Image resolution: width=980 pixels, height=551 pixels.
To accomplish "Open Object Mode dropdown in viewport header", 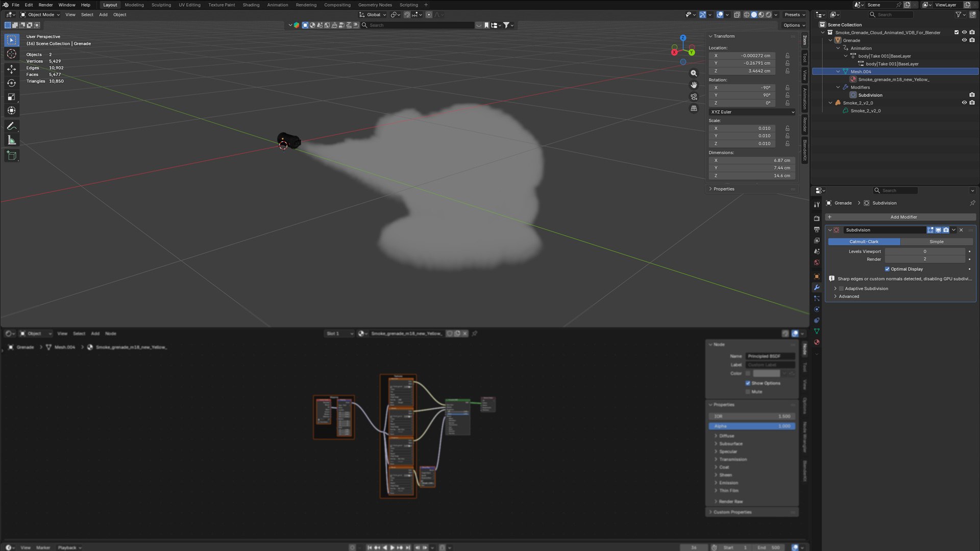I will (40, 15).
